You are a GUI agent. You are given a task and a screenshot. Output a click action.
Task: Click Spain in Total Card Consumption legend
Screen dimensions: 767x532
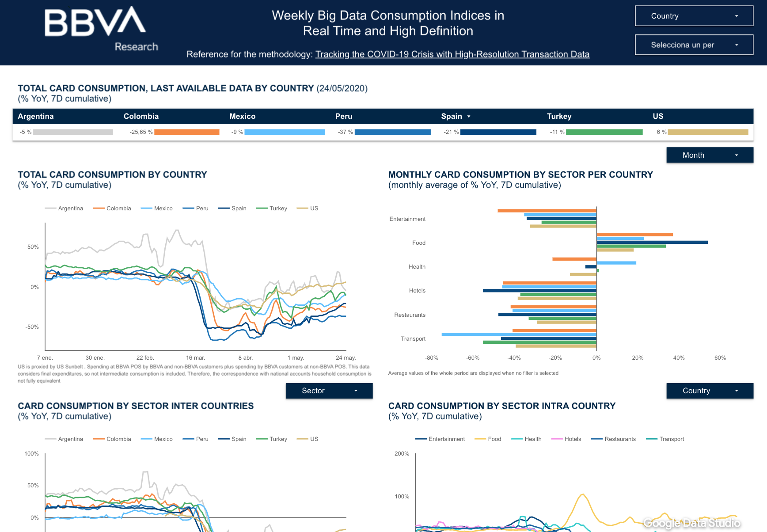point(232,208)
